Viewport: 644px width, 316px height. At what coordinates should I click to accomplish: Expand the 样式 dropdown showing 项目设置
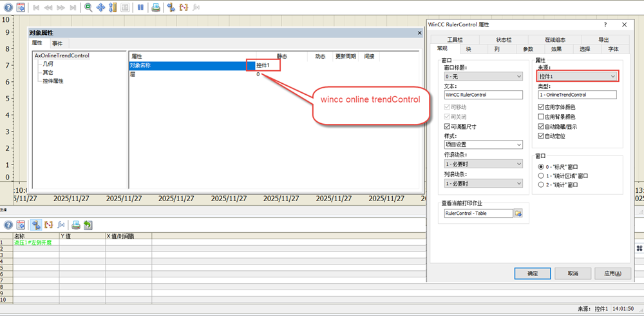point(483,145)
